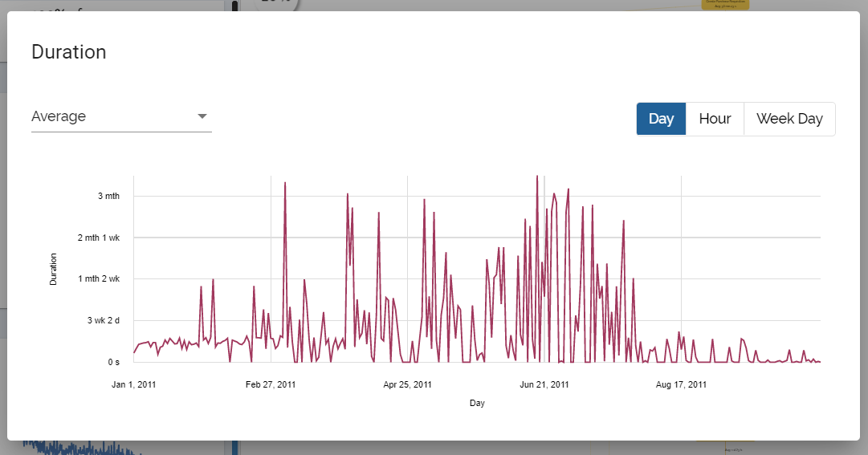Select the Day view toggle

(x=661, y=119)
